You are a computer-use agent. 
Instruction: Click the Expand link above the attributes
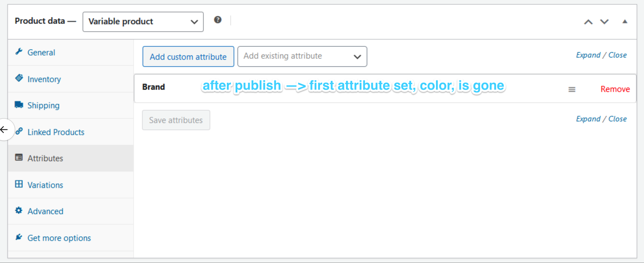588,55
